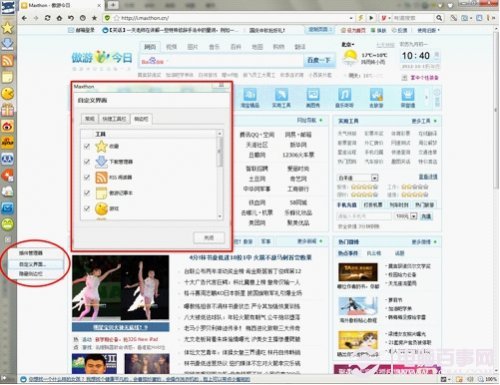Image resolution: width=500 pixels, height=385 pixels.
Task: Open the search engine selector dropdown
Action: [389, 18]
